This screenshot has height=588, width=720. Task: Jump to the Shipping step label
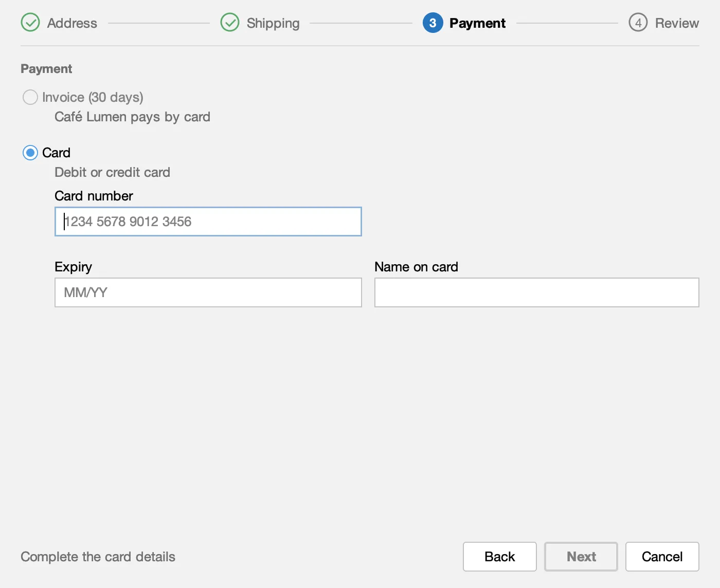[x=273, y=23]
